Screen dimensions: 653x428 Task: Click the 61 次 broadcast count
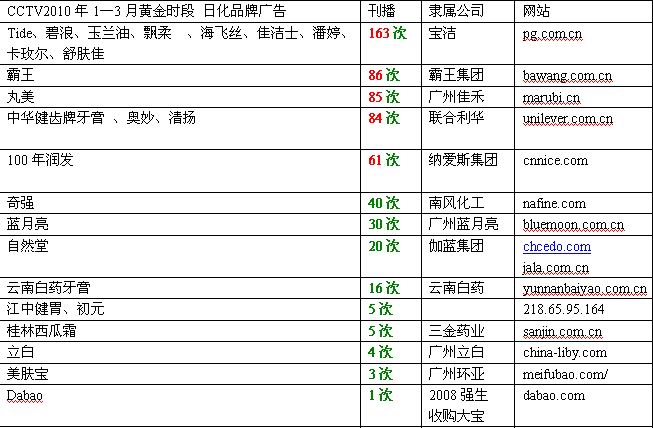tap(384, 160)
